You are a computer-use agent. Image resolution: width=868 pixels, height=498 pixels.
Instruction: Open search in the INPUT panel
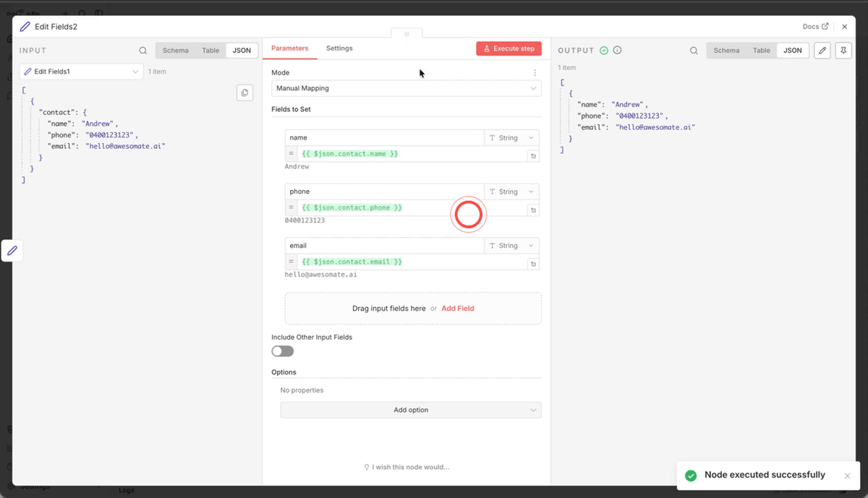[x=142, y=51]
